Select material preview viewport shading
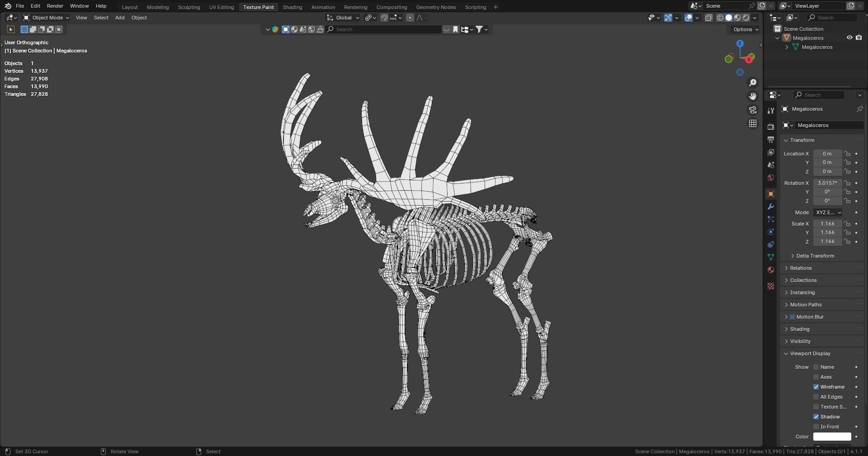This screenshot has width=868, height=456. (x=737, y=18)
